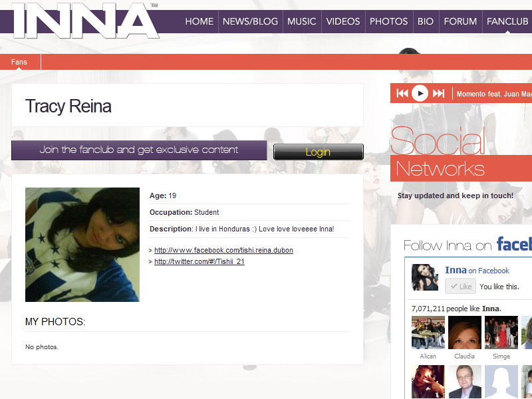This screenshot has height=399, width=532.
Task: Open Tracy Reina's profile photo
Action: (x=82, y=245)
